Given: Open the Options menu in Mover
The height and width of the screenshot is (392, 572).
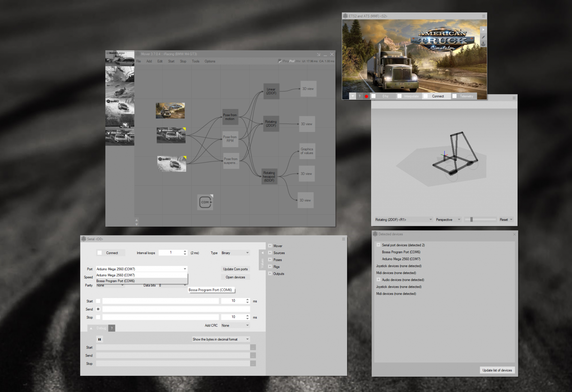Looking at the screenshot, I should pos(210,61).
